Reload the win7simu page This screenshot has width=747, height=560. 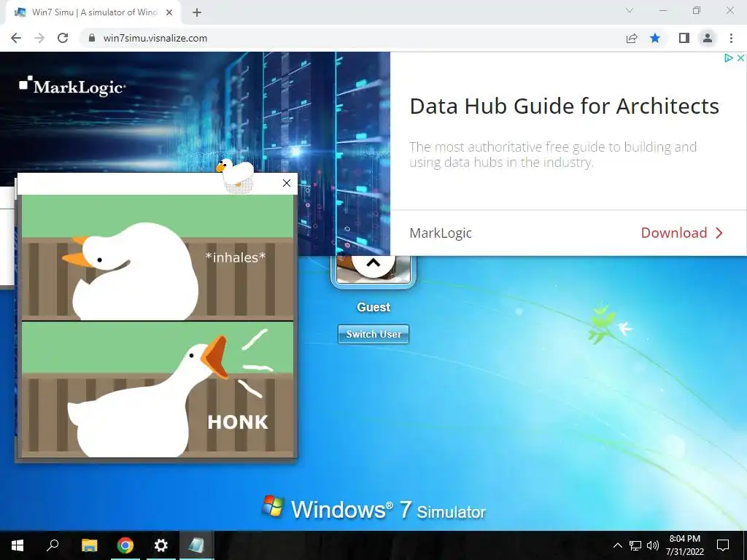click(63, 38)
